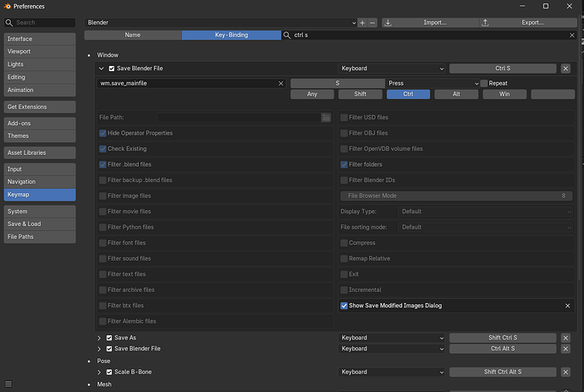Click the Import keymap icon button
Viewport: 584px width, 392px height.
coord(388,23)
